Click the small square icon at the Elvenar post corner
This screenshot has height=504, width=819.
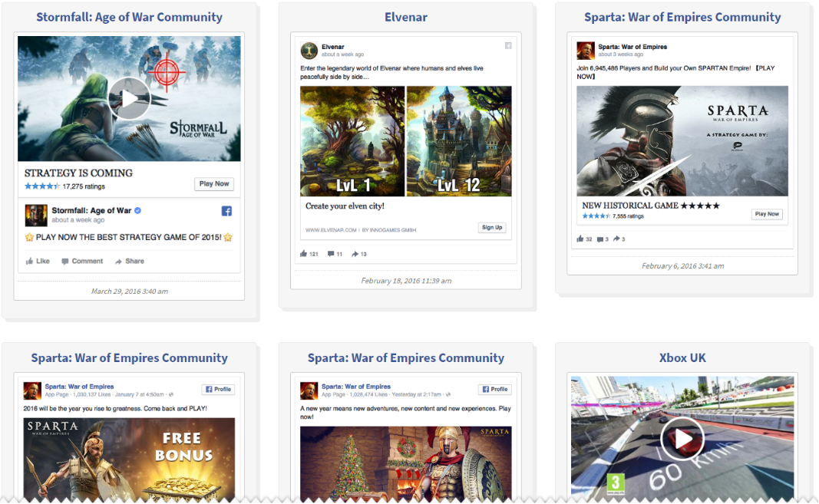[x=508, y=46]
